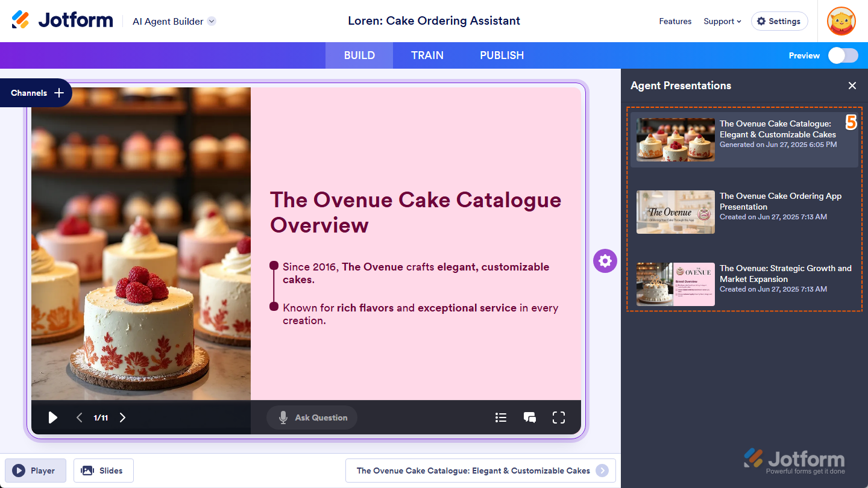
Task: Select The Ovenue Cake Catalogue presentation thumbnail
Action: [x=676, y=140]
